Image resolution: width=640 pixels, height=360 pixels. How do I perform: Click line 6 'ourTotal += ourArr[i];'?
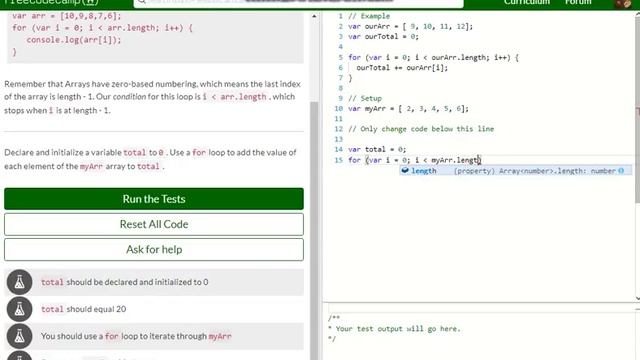click(402, 68)
